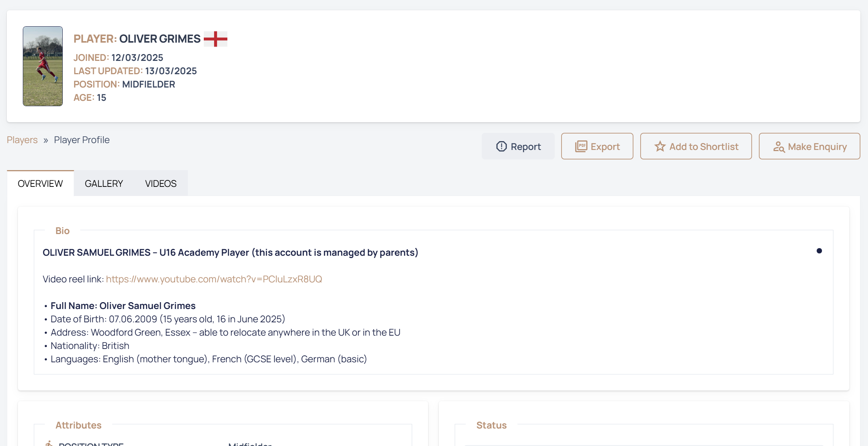The height and width of the screenshot is (446, 868).
Task: Click the star icon in Add to Shortlist
Action: [x=660, y=147]
